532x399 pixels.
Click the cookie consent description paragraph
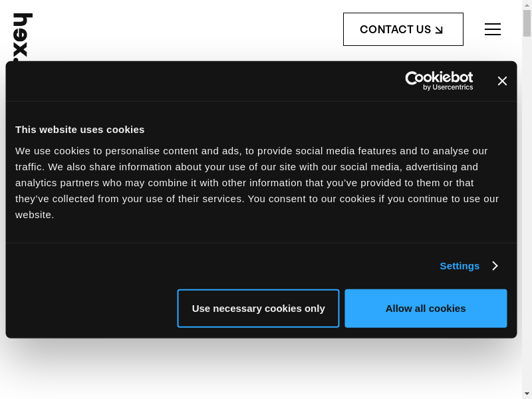(x=257, y=183)
